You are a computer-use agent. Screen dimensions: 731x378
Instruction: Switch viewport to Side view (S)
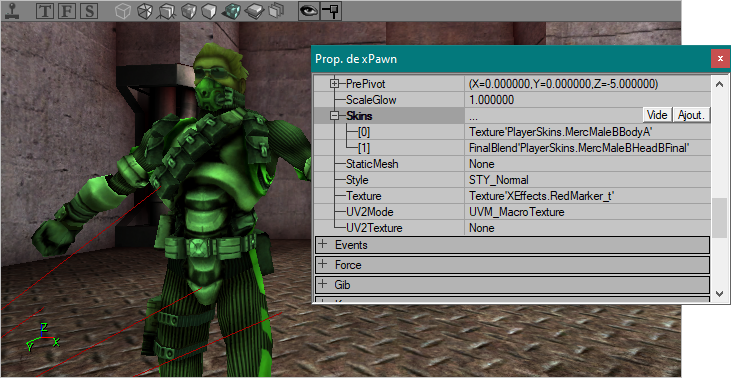point(89,11)
